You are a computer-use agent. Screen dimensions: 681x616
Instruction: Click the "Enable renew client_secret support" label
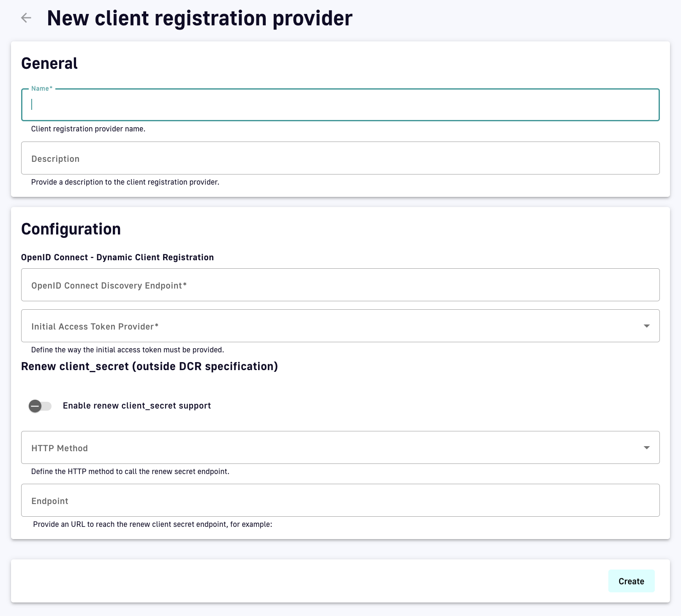tap(137, 406)
